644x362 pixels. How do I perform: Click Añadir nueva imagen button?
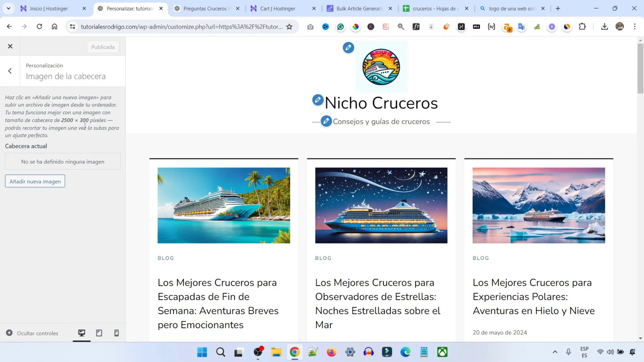[x=35, y=181]
